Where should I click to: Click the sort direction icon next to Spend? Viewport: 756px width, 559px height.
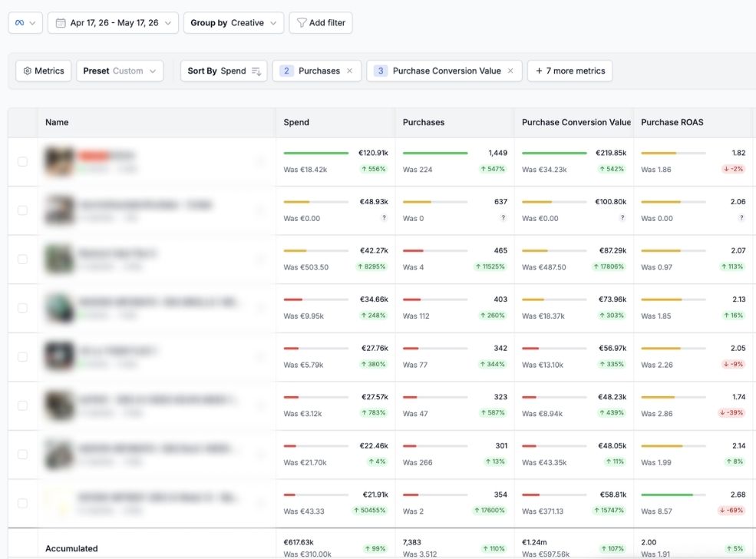click(x=256, y=71)
